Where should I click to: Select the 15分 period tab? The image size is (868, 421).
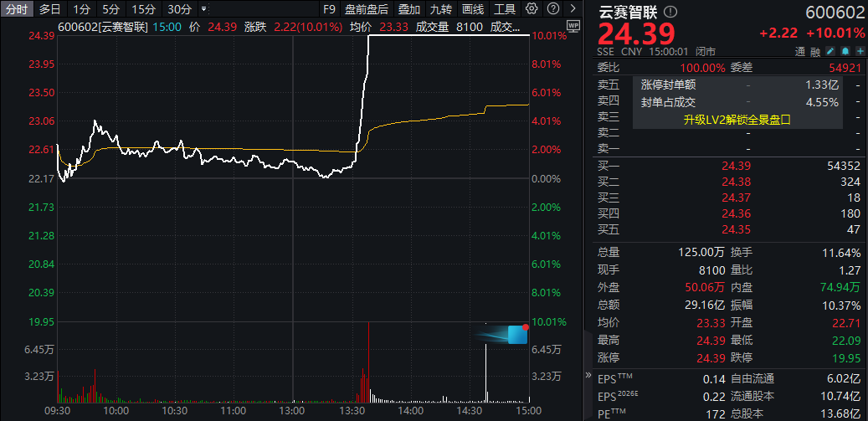click(x=144, y=9)
